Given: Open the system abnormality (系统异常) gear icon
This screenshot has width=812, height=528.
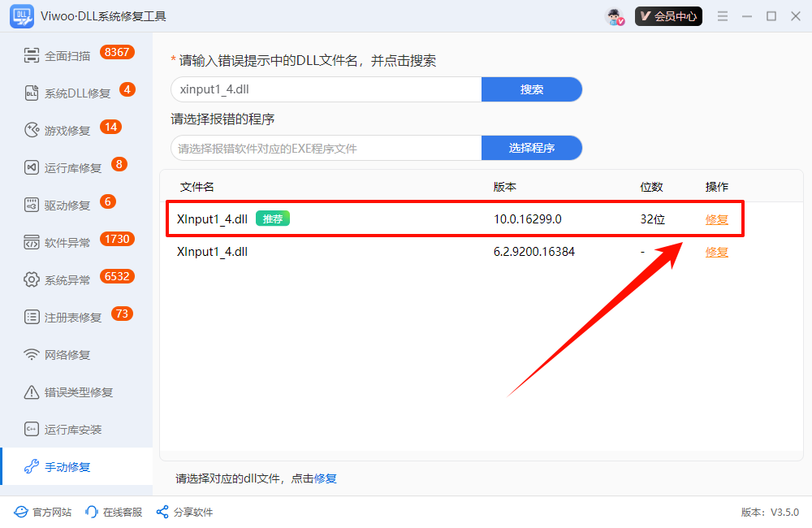Looking at the screenshot, I should point(32,280).
